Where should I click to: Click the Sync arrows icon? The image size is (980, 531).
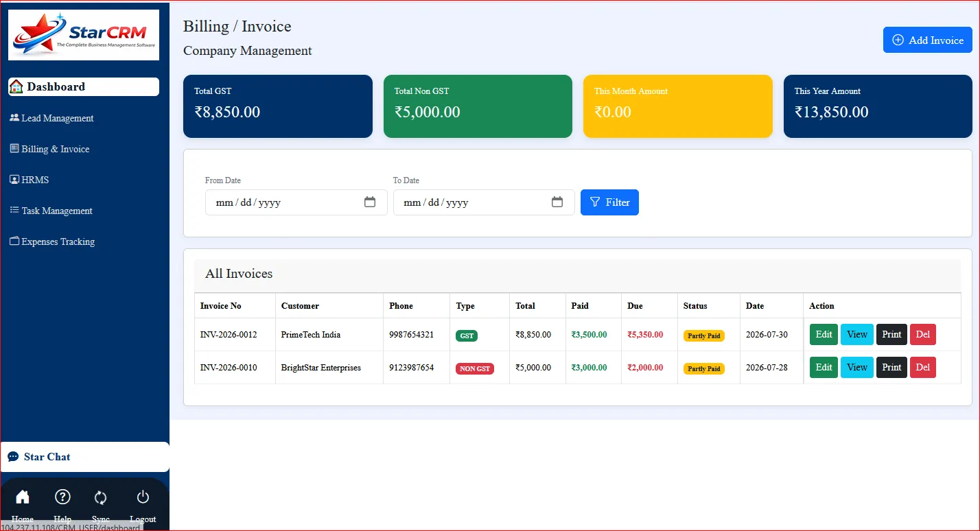[101, 497]
